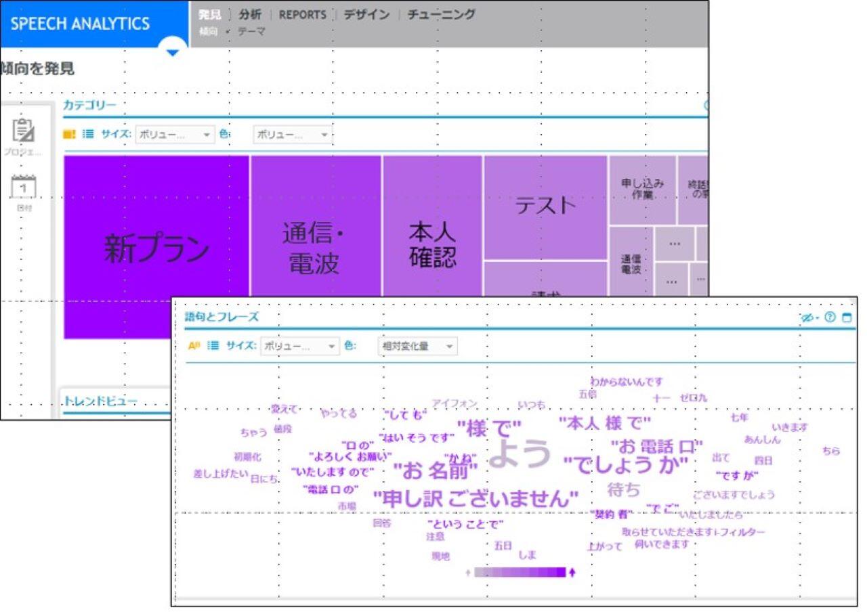Open the チューニング tab
This screenshot has width=867, height=616.
point(441,14)
